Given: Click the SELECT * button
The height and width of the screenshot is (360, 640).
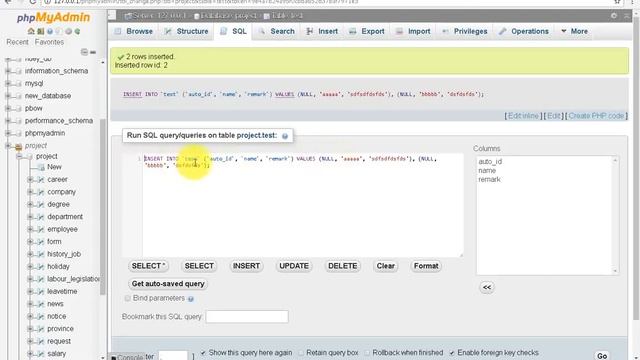Looking at the screenshot, I should click(x=149, y=266).
